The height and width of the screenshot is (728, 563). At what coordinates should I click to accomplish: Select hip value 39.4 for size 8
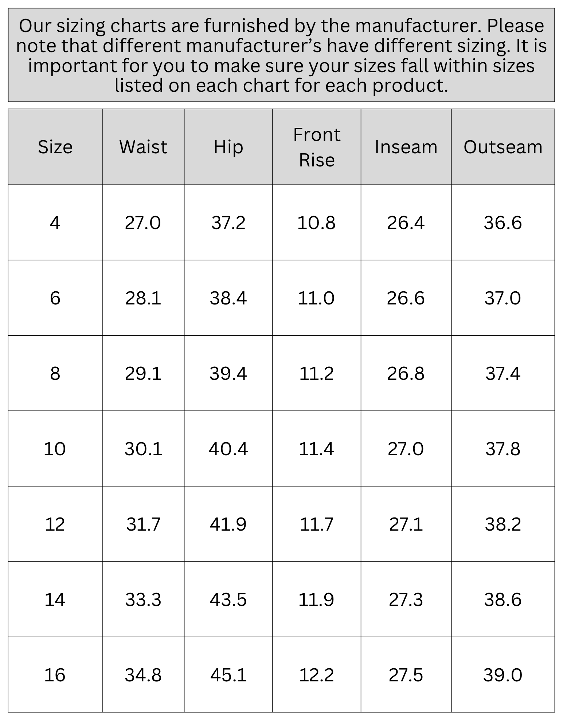click(228, 374)
